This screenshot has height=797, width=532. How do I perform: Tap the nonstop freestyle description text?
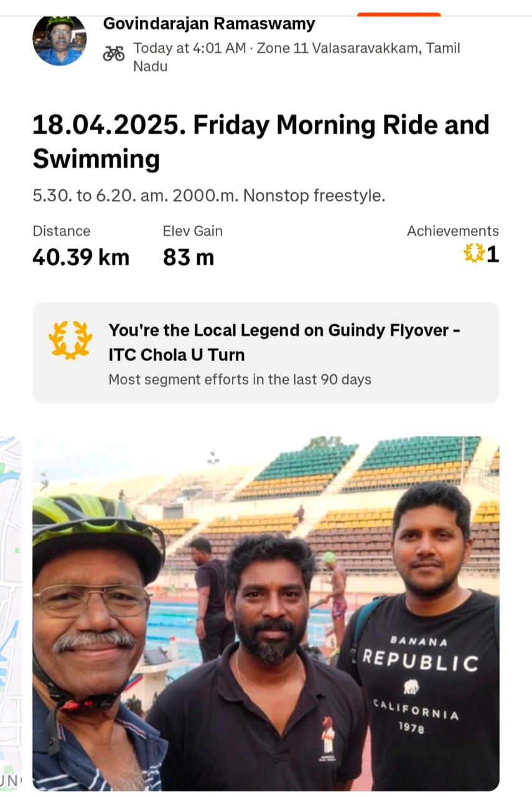pos(209,196)
